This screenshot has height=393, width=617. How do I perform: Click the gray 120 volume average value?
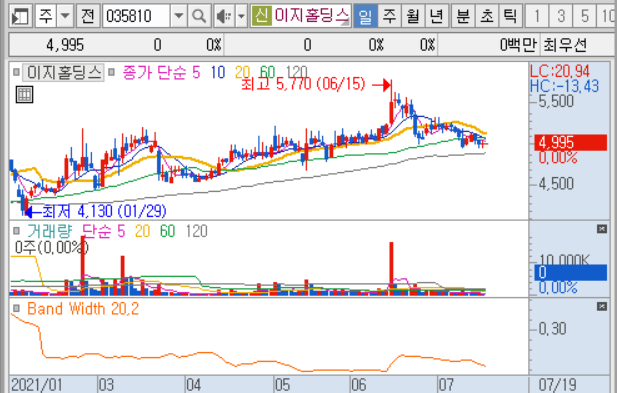(196, 231)
